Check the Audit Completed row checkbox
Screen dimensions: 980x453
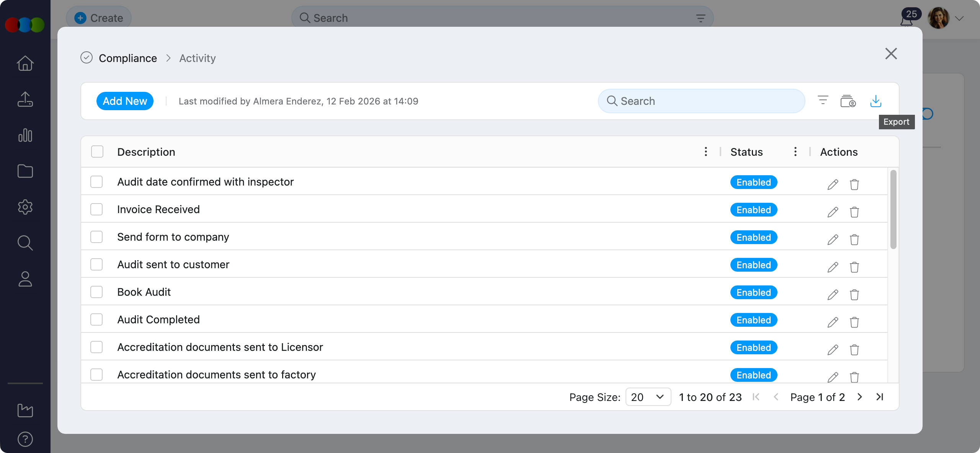pos(96,319)
